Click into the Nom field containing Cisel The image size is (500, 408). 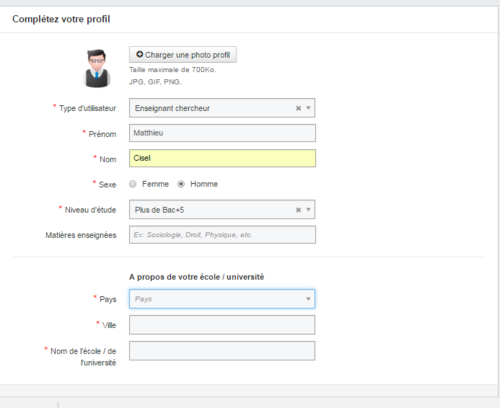click(222, 158)
